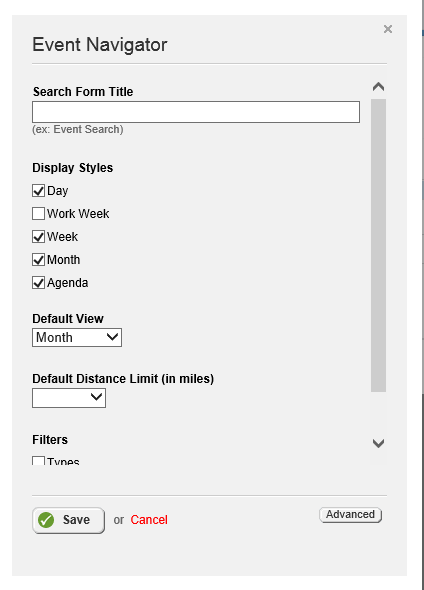
Task: Click the scroll up arrow icon
Action: click(378, 87)
